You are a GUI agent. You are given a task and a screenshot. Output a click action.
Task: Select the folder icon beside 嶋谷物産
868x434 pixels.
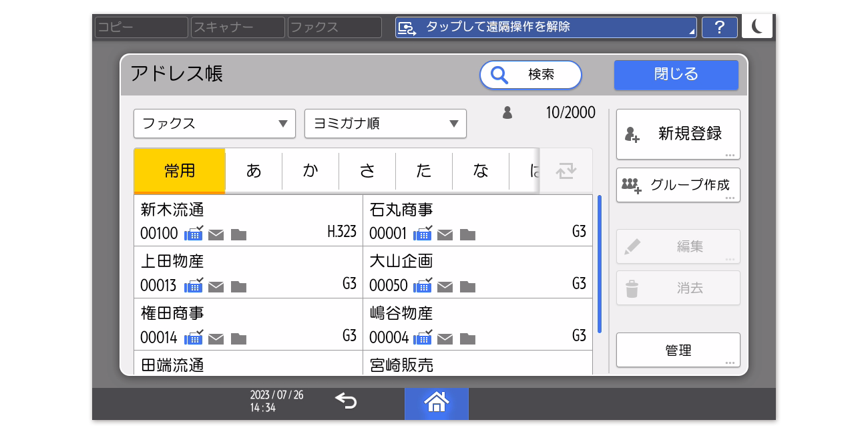click(x=468, y=339)
